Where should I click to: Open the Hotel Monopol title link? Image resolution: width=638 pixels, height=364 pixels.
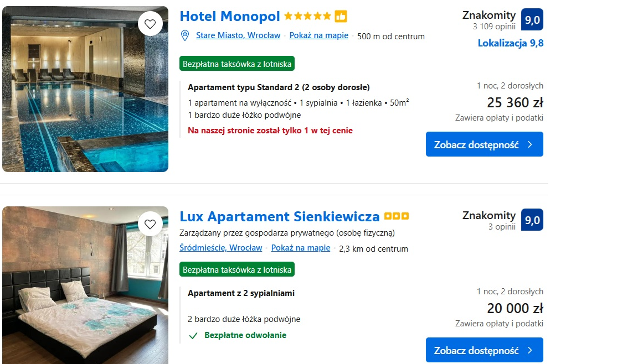click(x=230, y=16)
